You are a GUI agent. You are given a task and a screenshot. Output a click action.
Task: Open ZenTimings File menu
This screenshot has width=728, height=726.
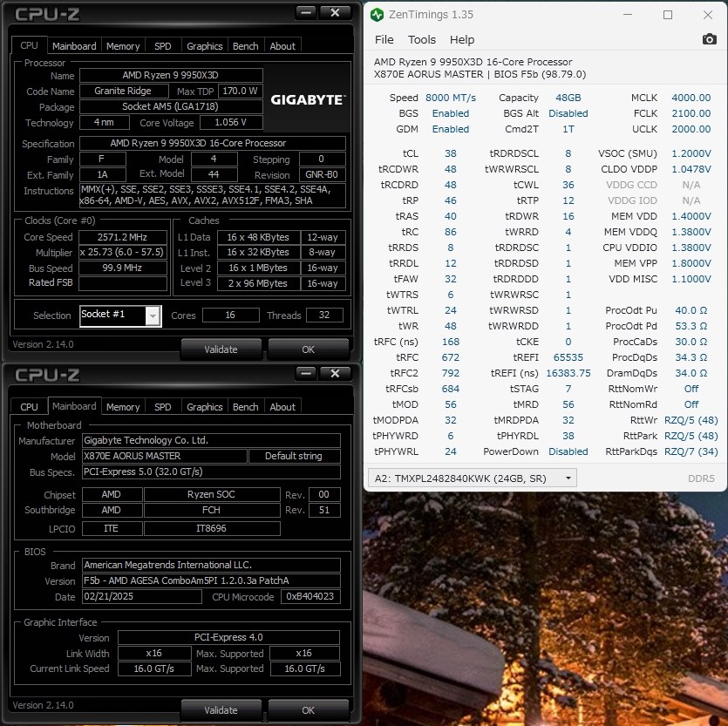tap(384, 40)
